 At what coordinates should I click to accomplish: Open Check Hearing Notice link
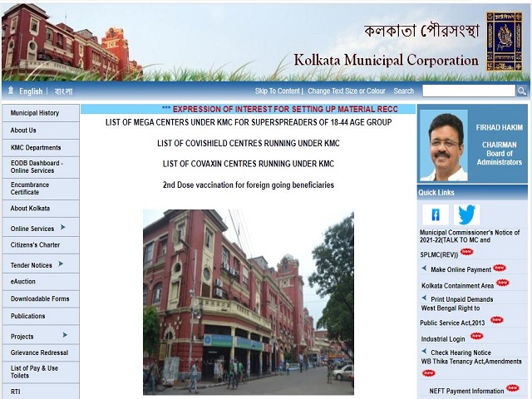[x=461, y=352]
